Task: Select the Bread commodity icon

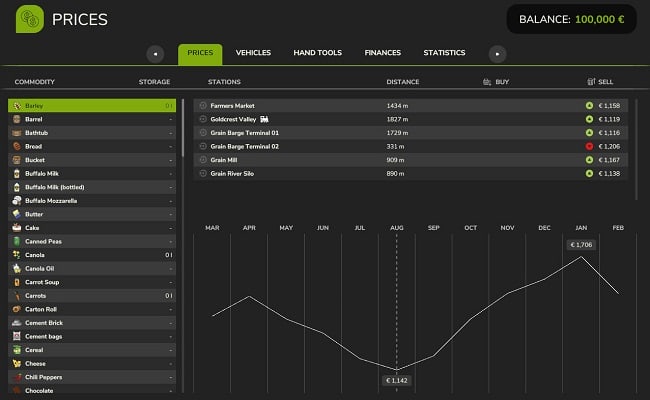Action: (x=16, y=146)
